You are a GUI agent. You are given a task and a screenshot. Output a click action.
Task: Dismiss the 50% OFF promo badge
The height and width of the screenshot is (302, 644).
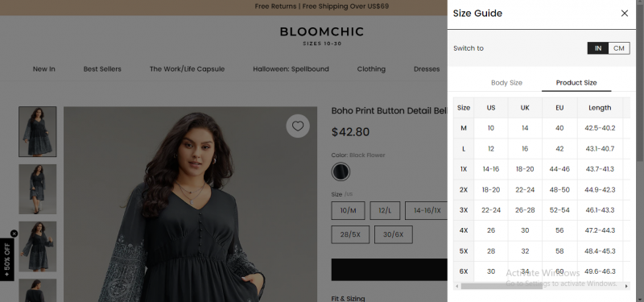(14, 234)
